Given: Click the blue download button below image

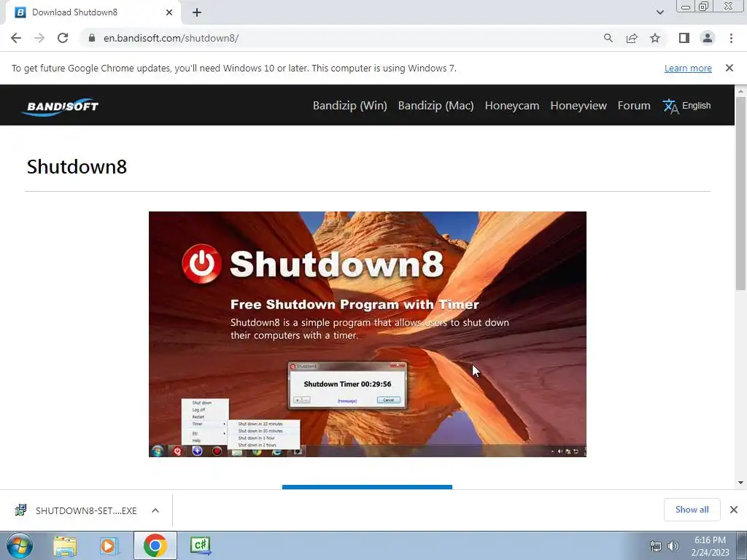Looking at the screenshot, I should [x=367, y=486].
